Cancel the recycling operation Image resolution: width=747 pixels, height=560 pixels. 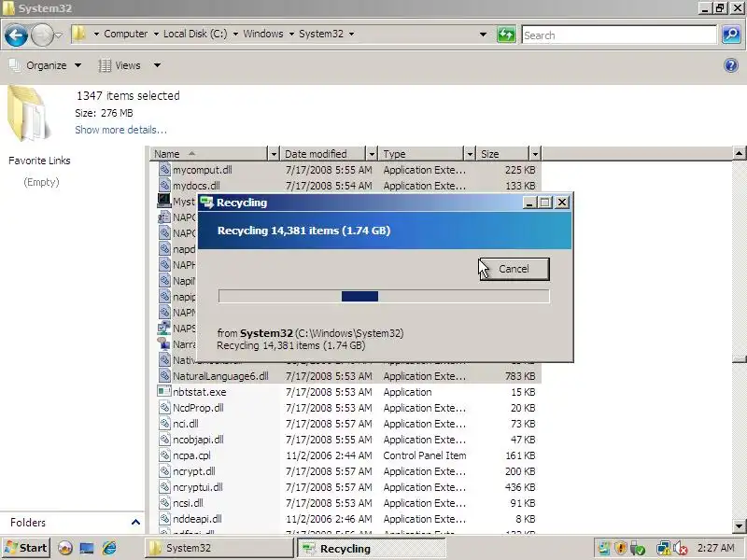(514, 269)
